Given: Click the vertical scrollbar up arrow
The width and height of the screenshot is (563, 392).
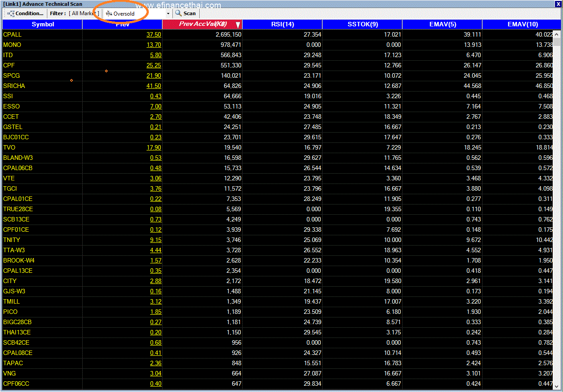Looking at the screenshot, I should [557, 34].
